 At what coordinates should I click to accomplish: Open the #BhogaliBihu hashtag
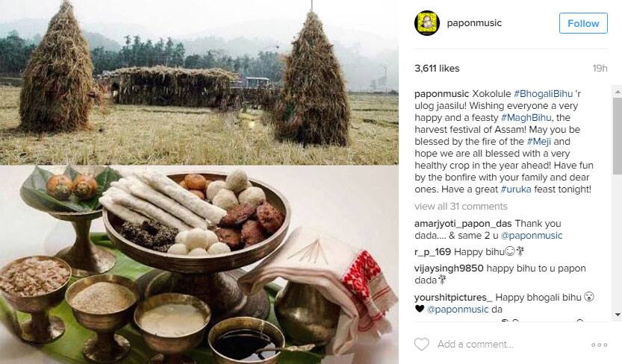(x=543, y=94)
